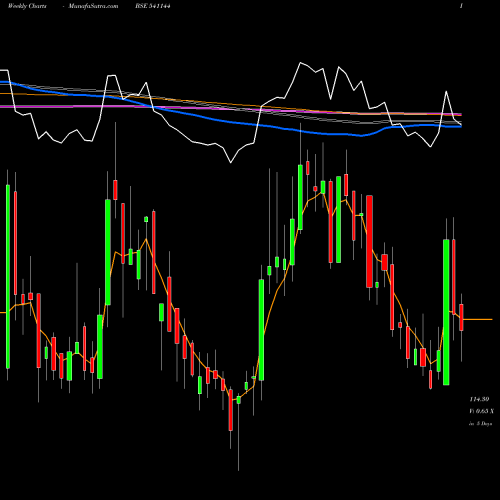Click the "in 5 Days" label
This screenshot has width=500, height=500.
point(481,424)
